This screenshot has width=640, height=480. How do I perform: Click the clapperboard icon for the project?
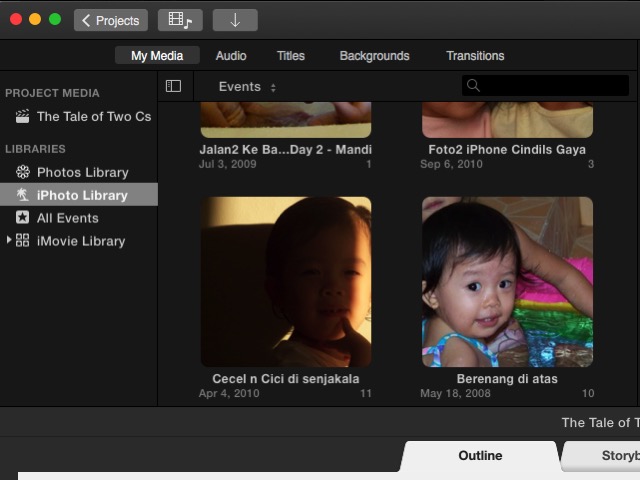[22, 116]
